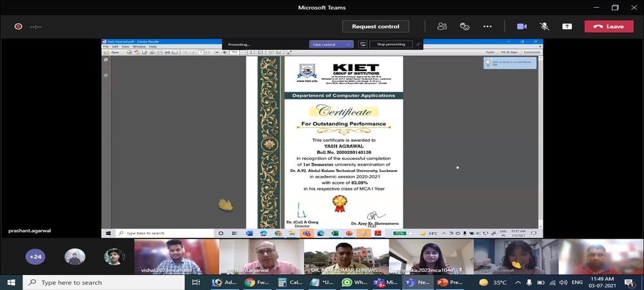
Task: Select prashant.agarwal video tile
Action: [260, 256]
